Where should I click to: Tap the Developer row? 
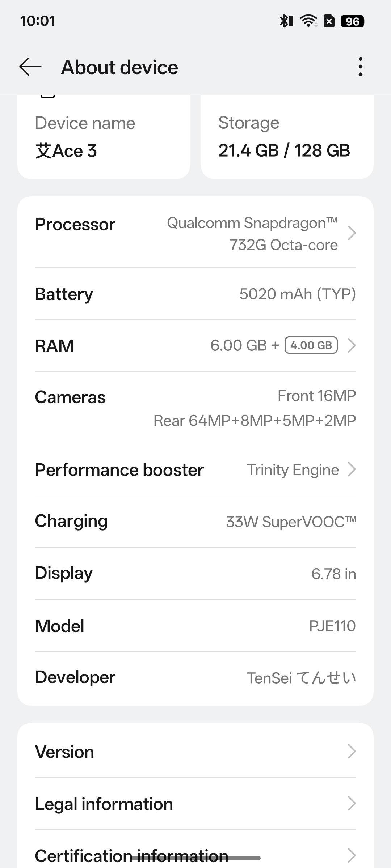[x=195, y=677]
